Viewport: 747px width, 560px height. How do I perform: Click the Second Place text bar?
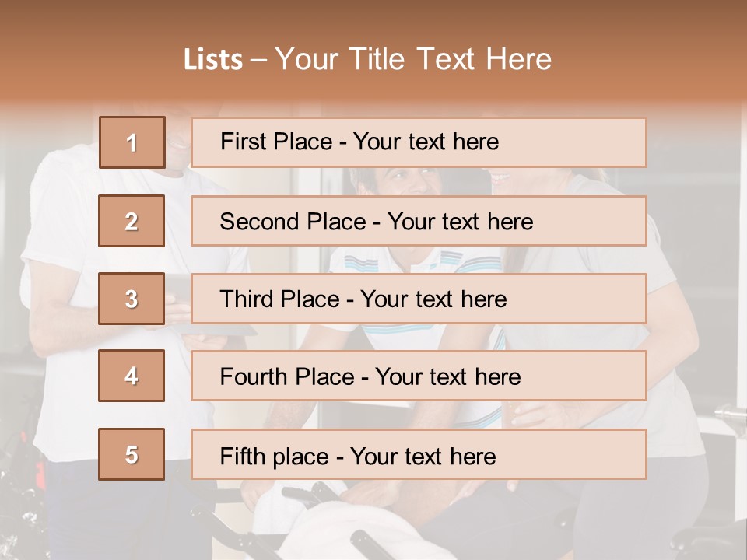[419, 221]
